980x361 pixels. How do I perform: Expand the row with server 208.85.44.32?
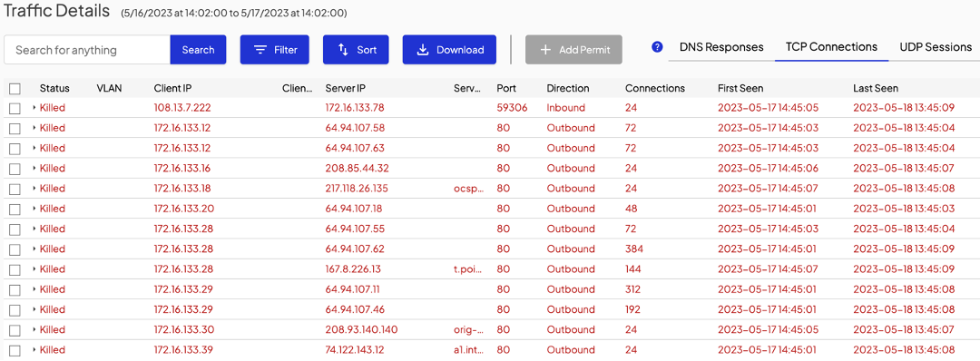click(34, 168)
